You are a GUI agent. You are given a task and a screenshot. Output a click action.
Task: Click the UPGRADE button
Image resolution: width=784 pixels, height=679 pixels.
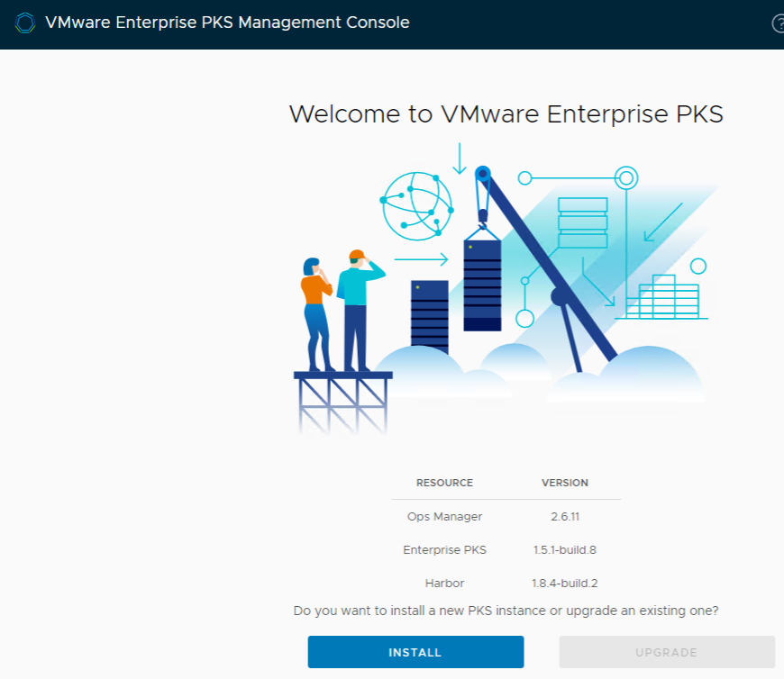[x=665, y=652]
